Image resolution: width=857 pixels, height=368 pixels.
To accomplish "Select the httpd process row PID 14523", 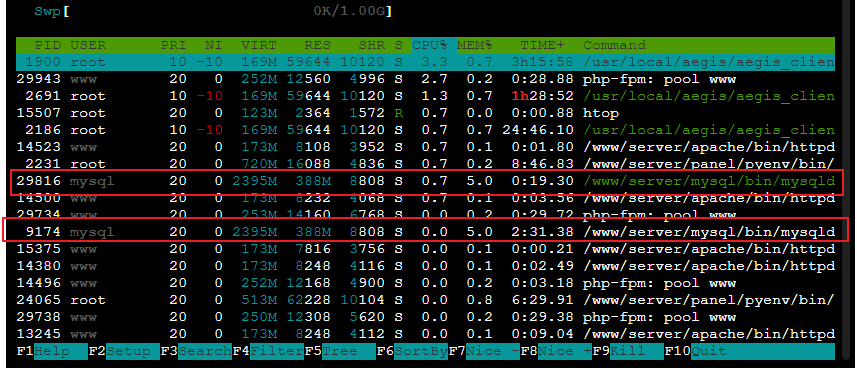I will 425,147.
